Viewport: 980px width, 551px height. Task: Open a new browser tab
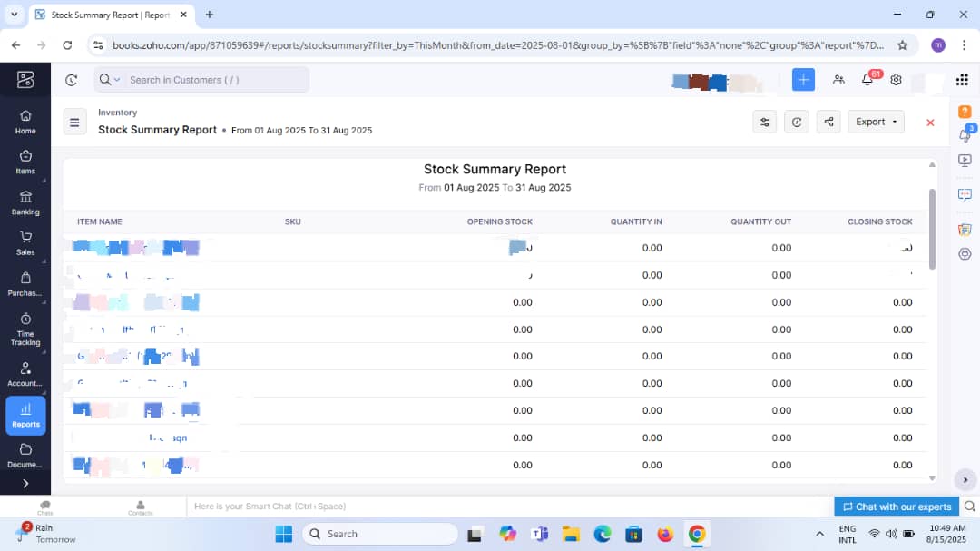point(210,15)
